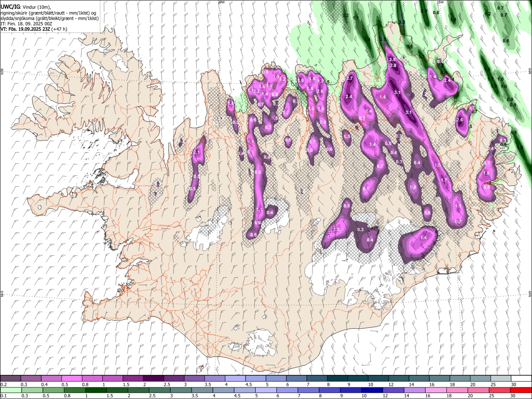Pick the dark teal snow swatch between 8 and 9

point(337,378)
